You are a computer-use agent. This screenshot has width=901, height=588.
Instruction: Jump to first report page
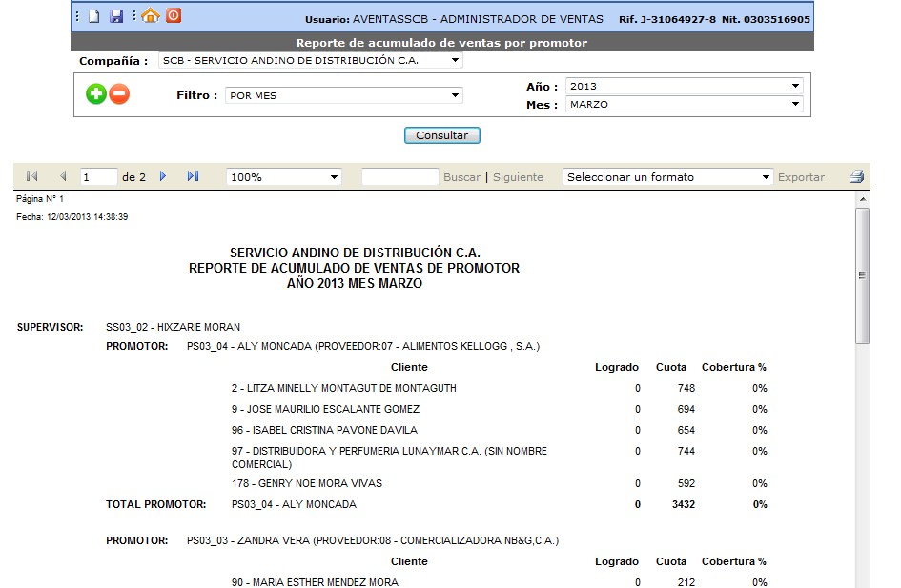31,176
